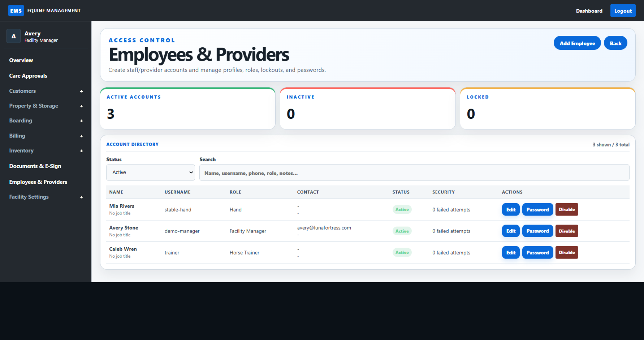
Task: Click username trainer
Action: [x=172, y=253]
